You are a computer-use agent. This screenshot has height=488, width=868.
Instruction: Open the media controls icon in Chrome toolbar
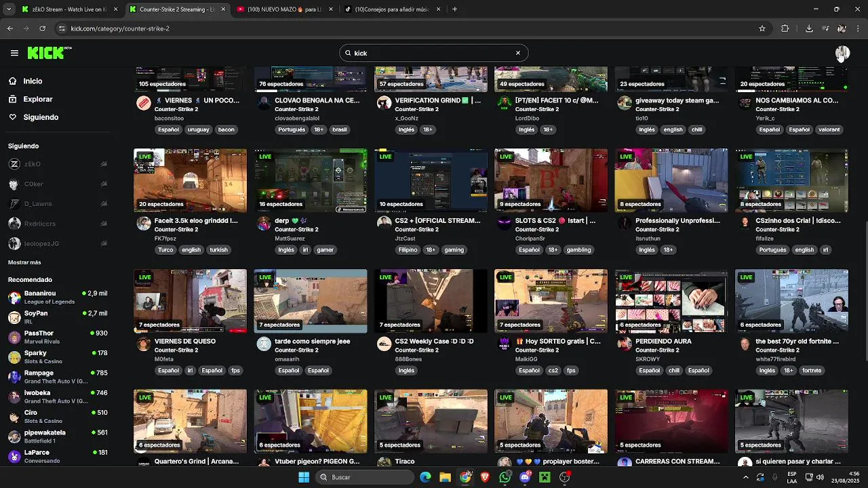point(825,28)
